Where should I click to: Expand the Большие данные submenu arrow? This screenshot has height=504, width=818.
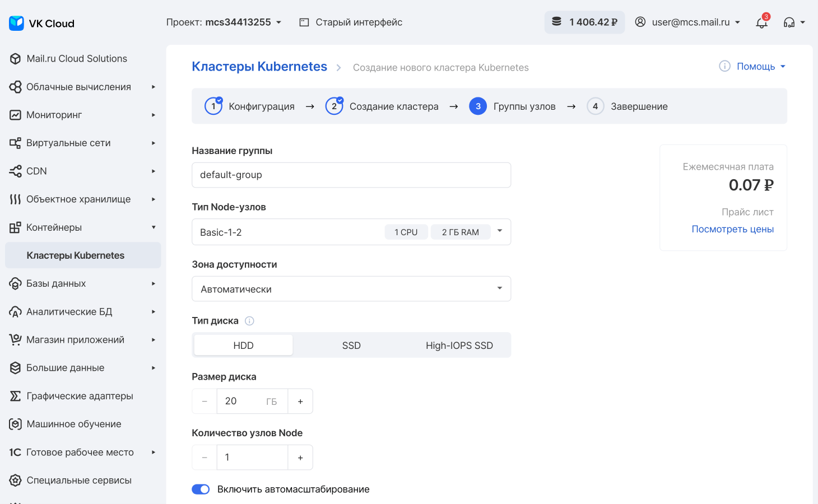(x=154, y=368)
